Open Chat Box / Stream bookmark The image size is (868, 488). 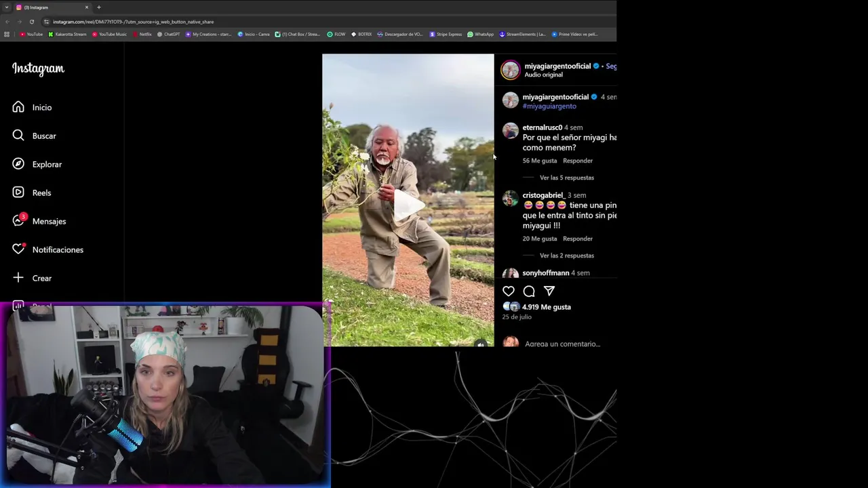(298, 34)
